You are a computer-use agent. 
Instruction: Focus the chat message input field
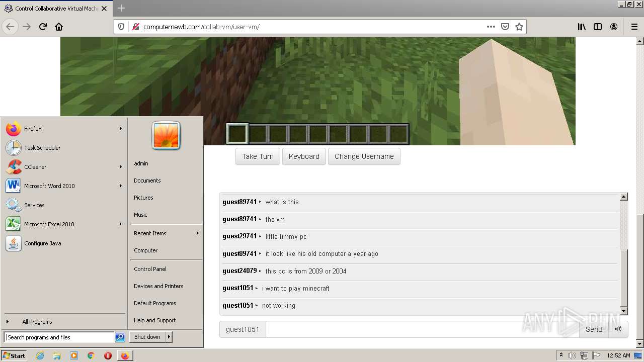click(x=423, y=329)
